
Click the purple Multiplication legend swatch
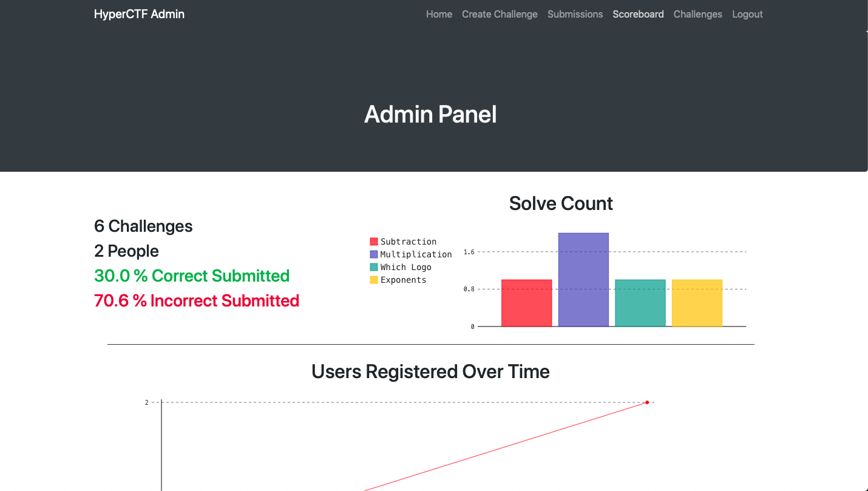(x=374, y=254)
